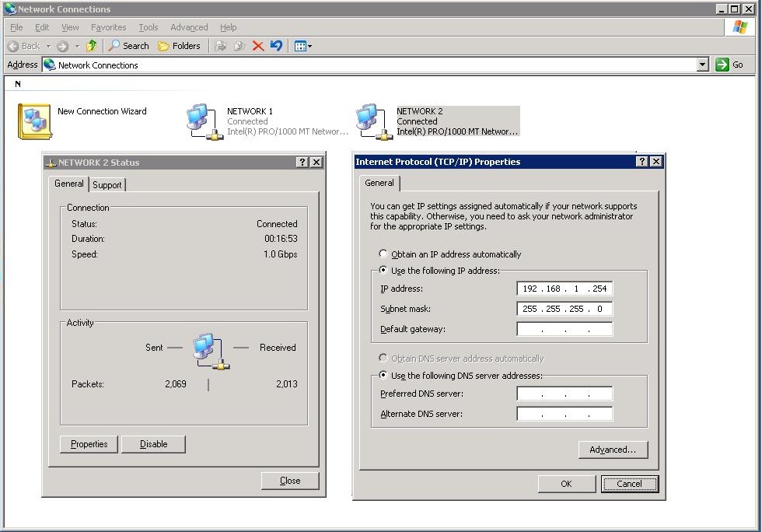Click the Speed value 1.0 Gbps

[281, 254]
